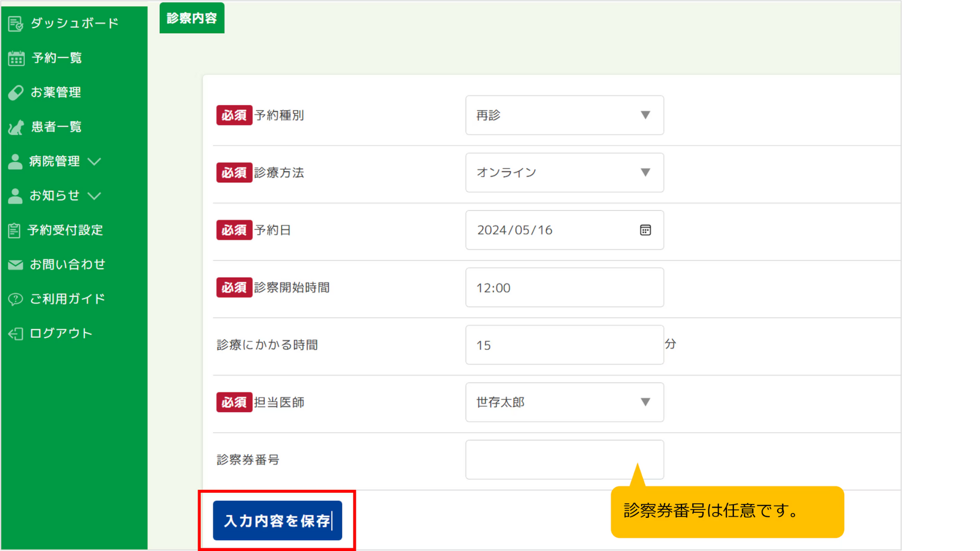Image resolution: width=980 pixels, height=551 pixels.
Task: Open 予約受付設定 menu item
Action: (x=65, y=231)
